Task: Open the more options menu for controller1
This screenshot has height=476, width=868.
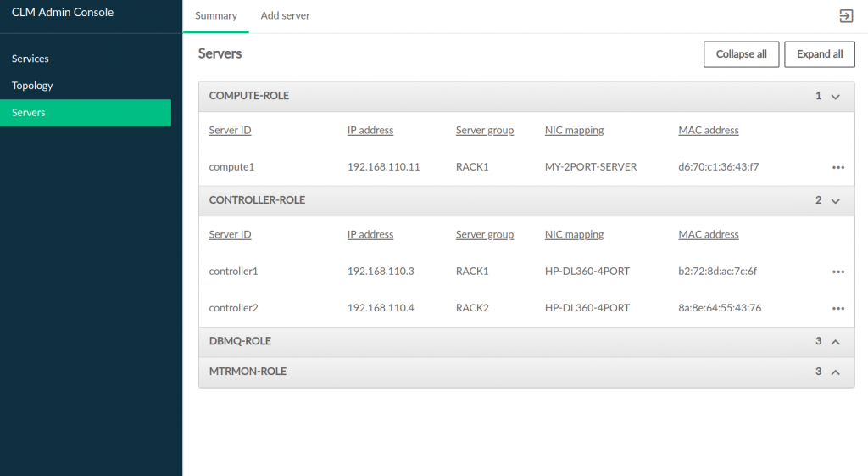Action: [838, 272]
